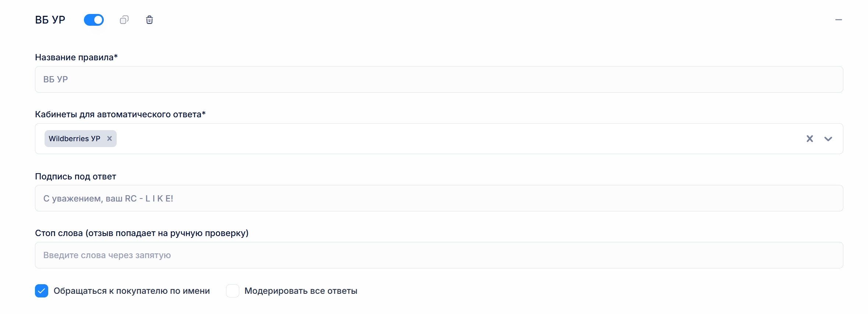Clear all selected cabinets
This screenshot has width=868, height=314.
point(810,139)
